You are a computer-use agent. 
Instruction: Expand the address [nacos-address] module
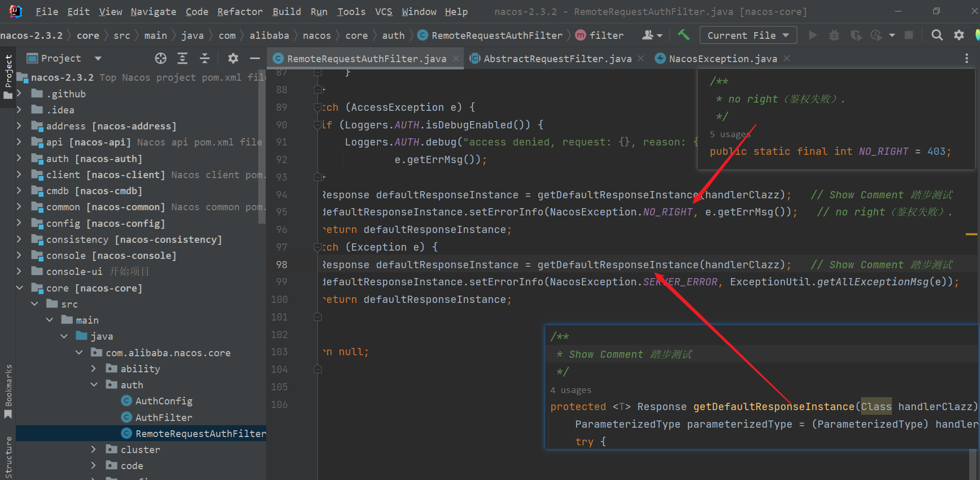tap(19, 126)
